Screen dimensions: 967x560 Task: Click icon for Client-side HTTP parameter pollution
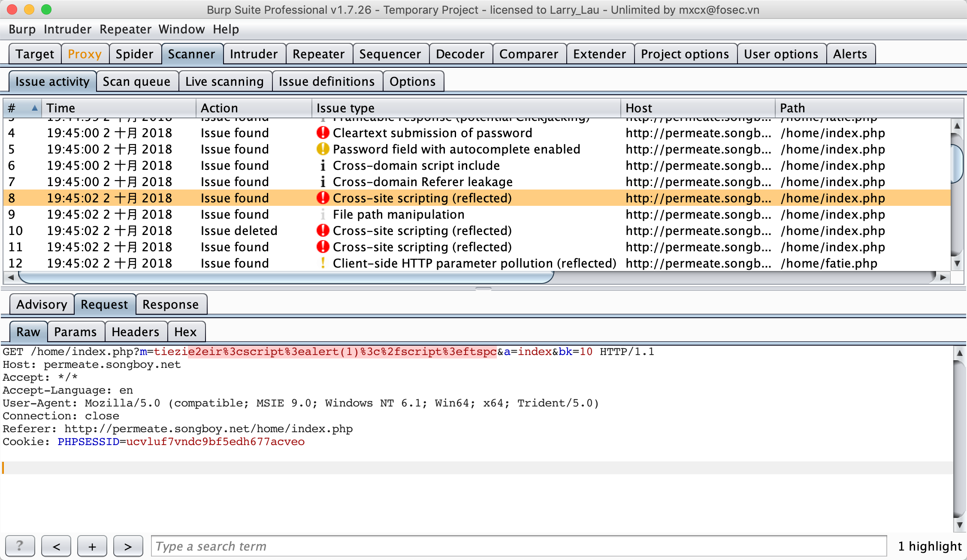(x=323, y=263)
